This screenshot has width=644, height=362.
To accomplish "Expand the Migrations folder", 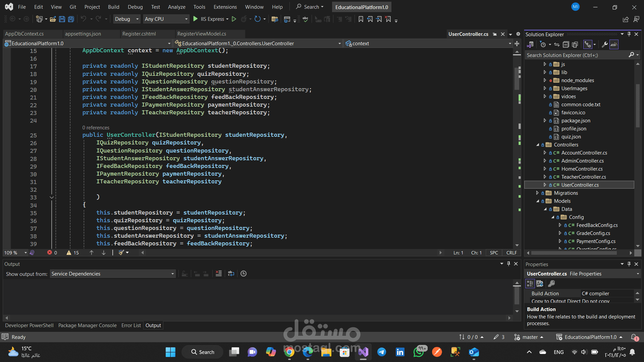I will tap(537, 193).
